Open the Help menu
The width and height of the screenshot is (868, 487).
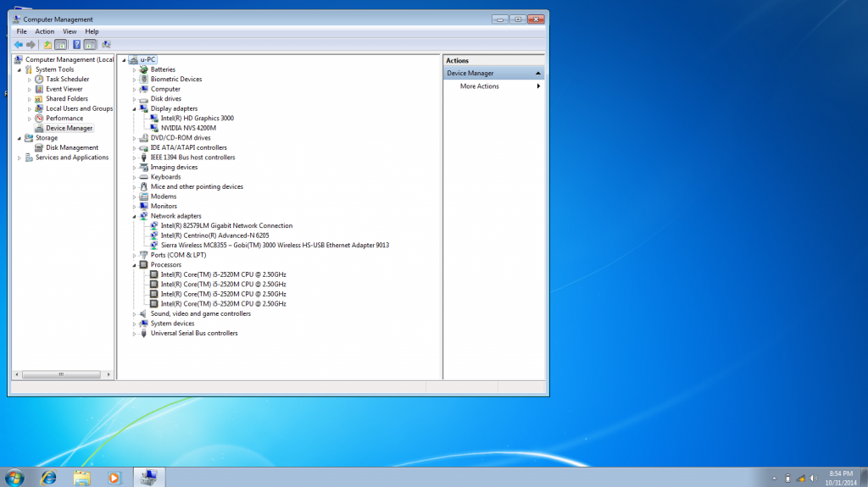(x=92, y=31)
